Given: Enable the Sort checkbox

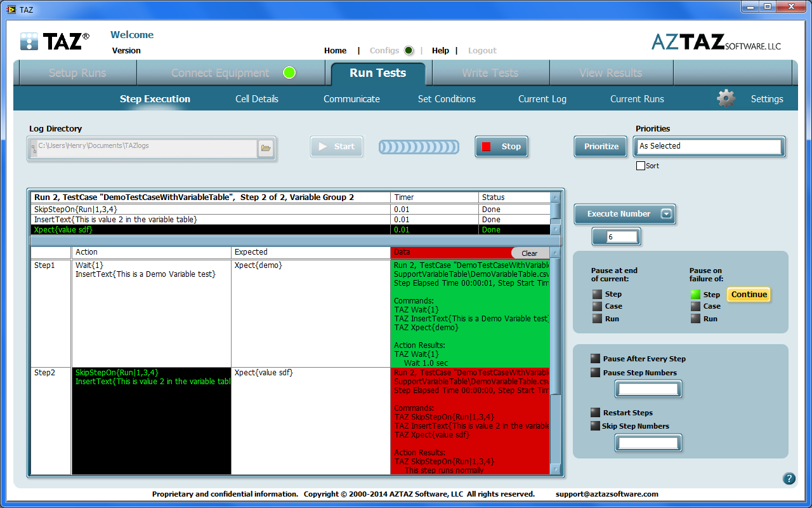Looking at the screenshot, I should 641,166.
